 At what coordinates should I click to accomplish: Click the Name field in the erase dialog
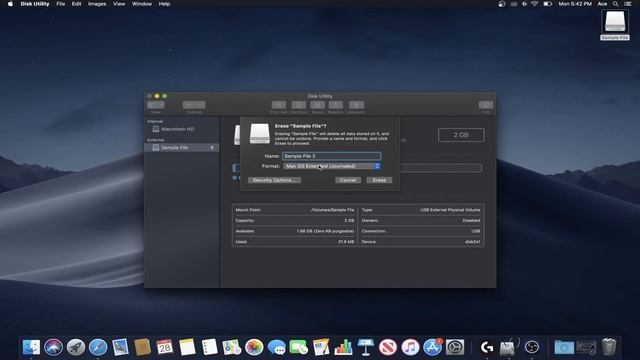pyautogui.click(x=332, y=156)
